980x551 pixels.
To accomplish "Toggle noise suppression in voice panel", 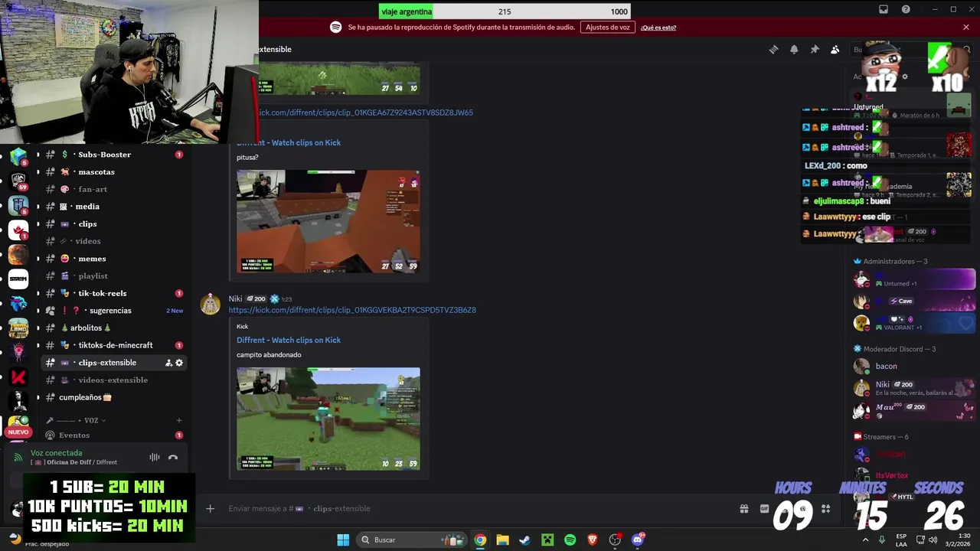I will pyautogui.click(x=155, y=458).
